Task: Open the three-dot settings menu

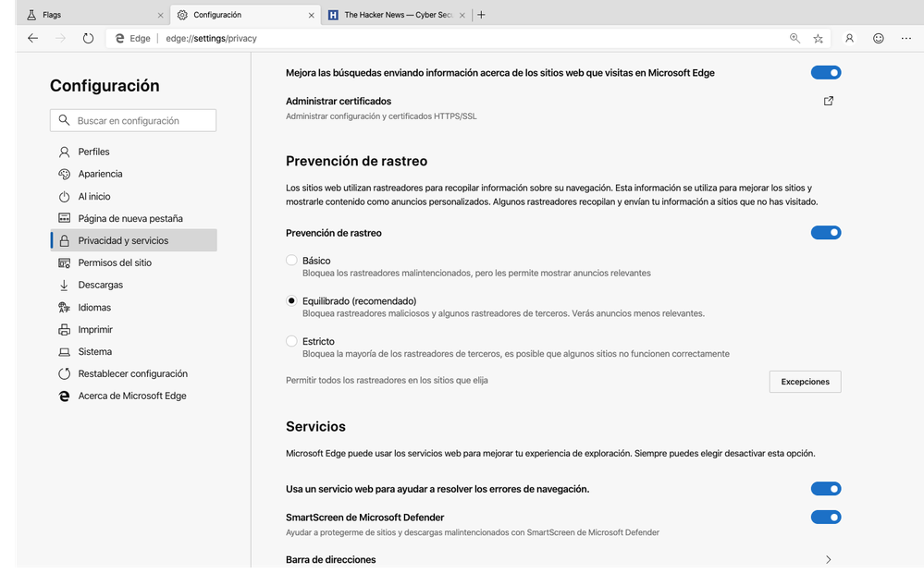Action: (x=906, y=38)
